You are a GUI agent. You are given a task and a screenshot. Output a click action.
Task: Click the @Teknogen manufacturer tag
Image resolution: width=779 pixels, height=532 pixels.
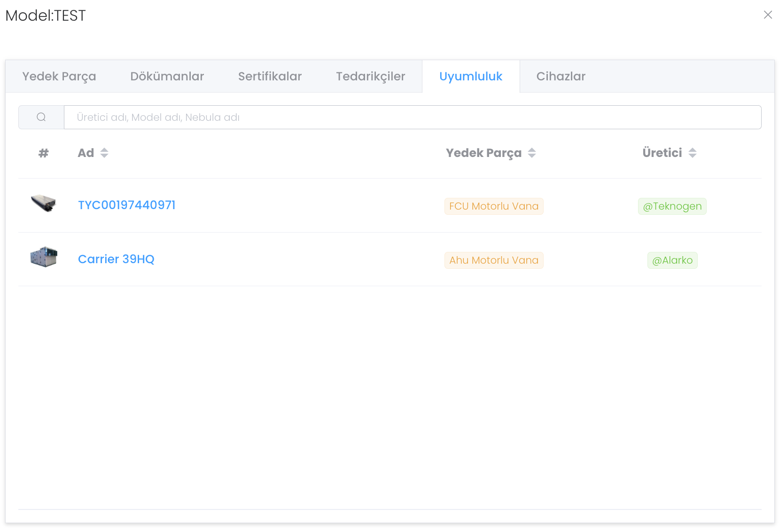point(672,206)
